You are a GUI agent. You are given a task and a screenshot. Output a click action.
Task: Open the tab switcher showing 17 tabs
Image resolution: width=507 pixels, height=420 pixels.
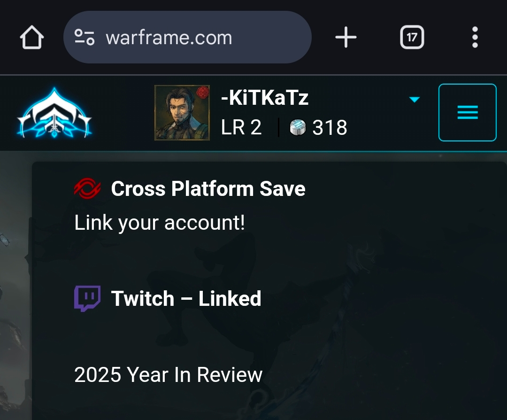[412, 37]
